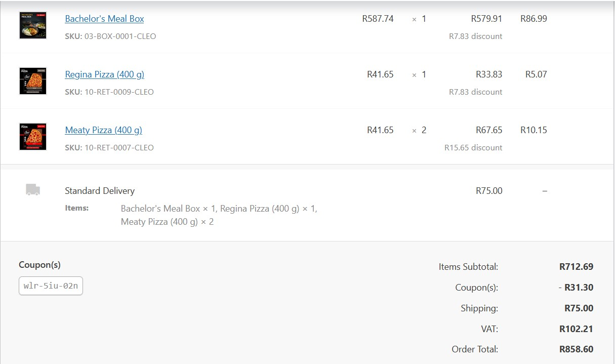The width and height of the screenshot is (615, 364).
Task: Open the Bachelor's Meal Box product link
Action: [x=104, y=19]
